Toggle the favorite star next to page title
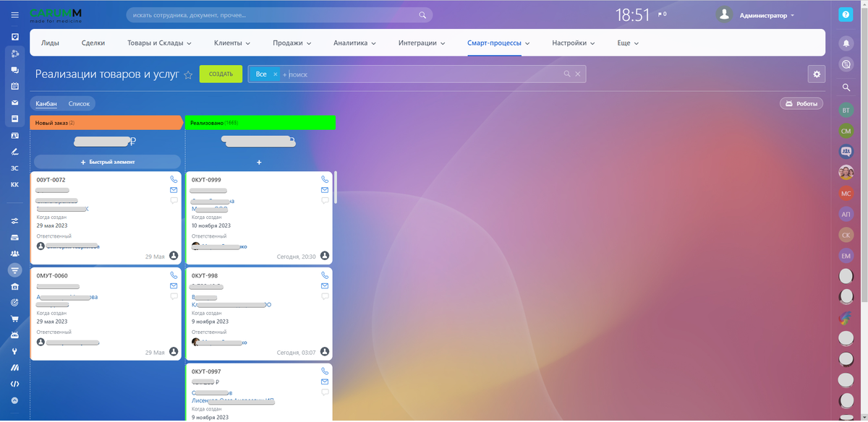This screenshot has height=422, width=868. [x=188, y=74]
